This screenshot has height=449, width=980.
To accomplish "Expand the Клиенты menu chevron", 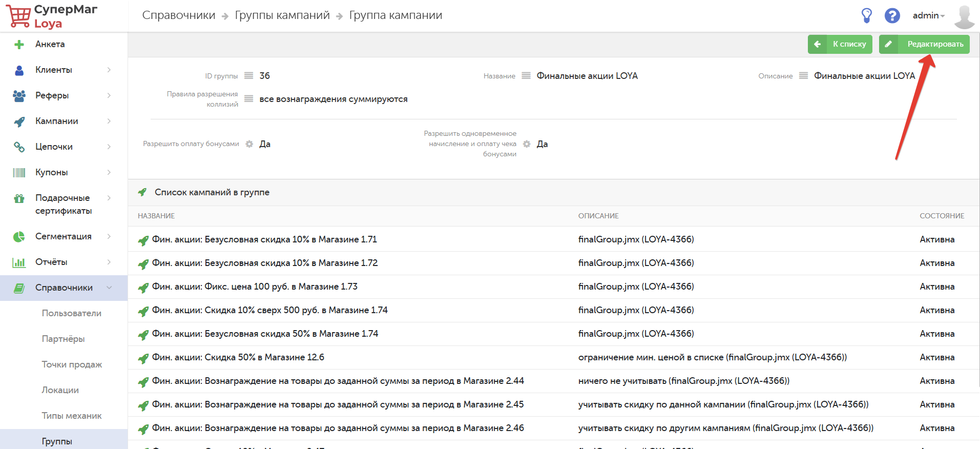I will [109, 70].
